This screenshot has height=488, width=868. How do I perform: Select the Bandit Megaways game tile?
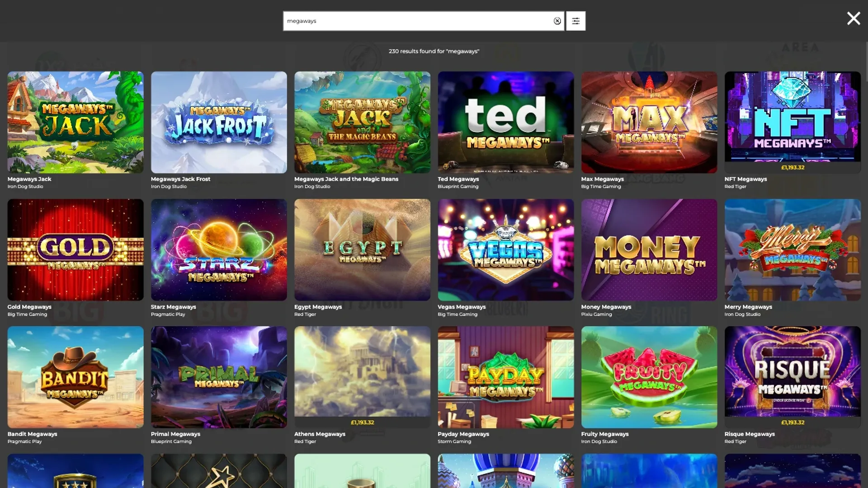[75, 377]
